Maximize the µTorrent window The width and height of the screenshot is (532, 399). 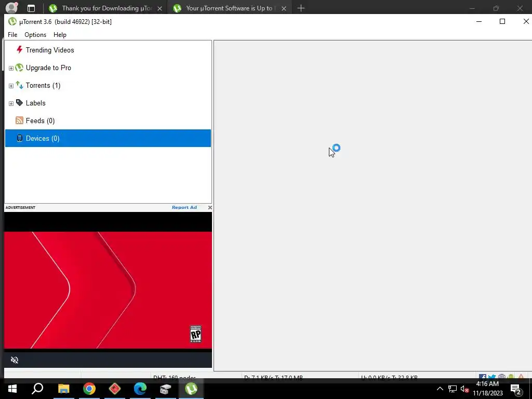(x=502, y=21)
